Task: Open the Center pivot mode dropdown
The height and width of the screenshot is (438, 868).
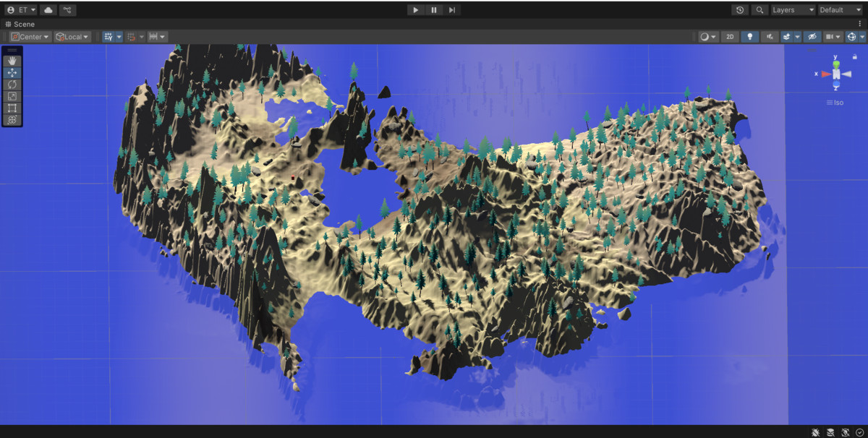Action: pos(31,37)
